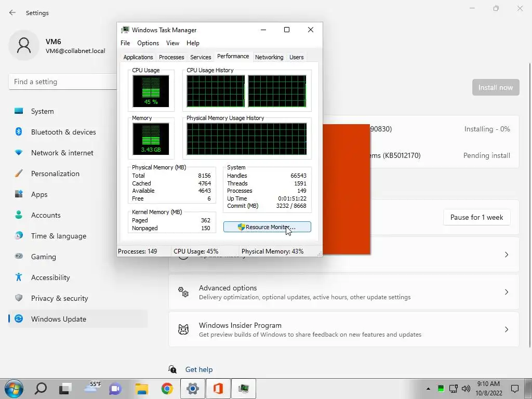Select Windows Update in sidebar
532x399 pixels.
(x=78, y=319)
